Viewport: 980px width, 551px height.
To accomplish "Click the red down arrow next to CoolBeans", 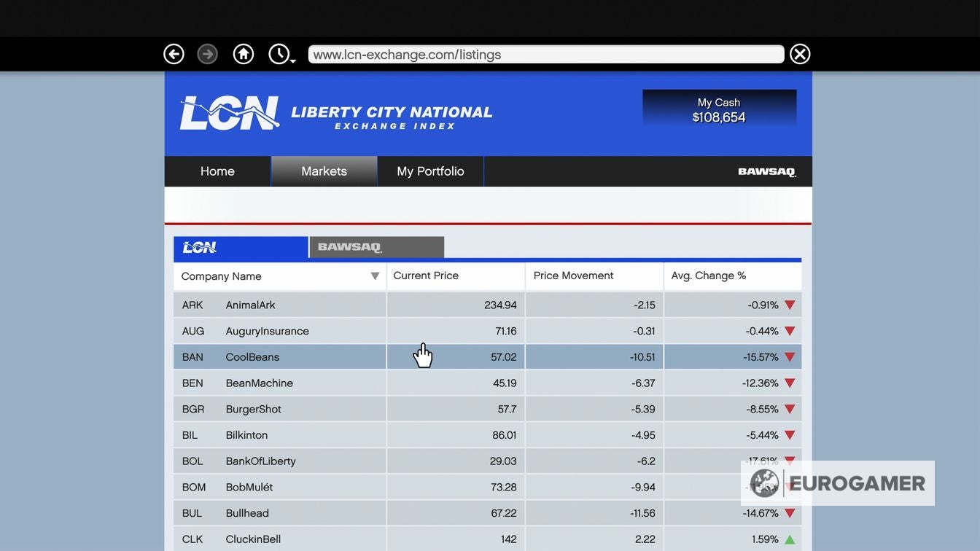I will (789, 356).
